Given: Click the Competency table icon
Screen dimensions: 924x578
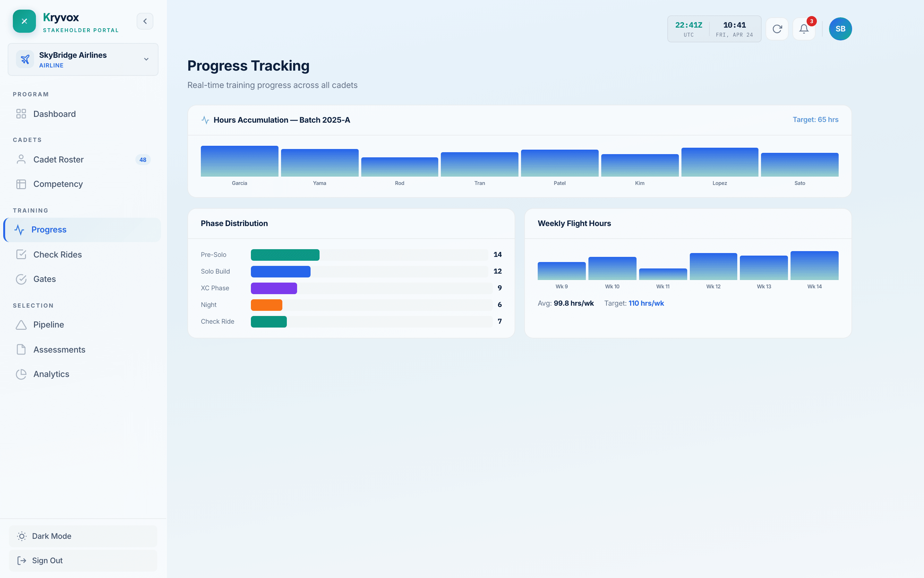Looking at the screenshot, I should (21, 184).
